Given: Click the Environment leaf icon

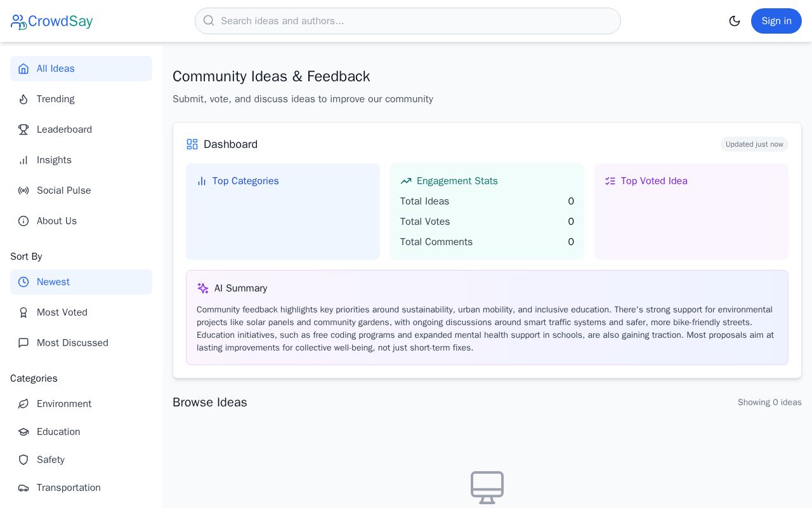Looking at the screenshot, I should [23, 404].
